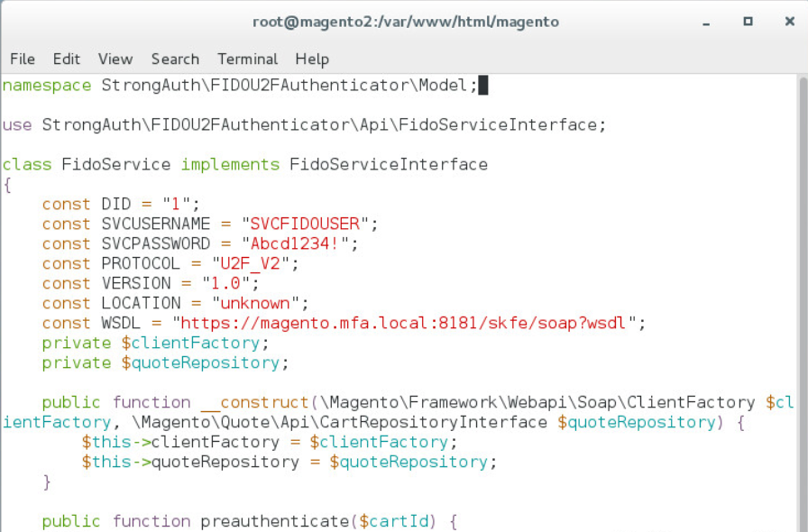Click 'private $clientFactory;' declaration
The height and width of the screenshot is (532, 808).
[x=155, y=344]
